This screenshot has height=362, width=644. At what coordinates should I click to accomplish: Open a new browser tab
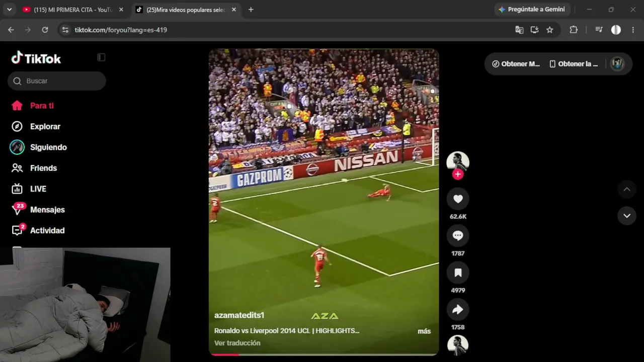[x=251, y=10]
